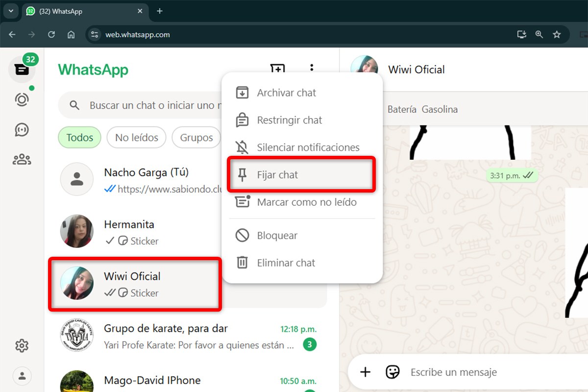
Task: Click the web.whatsapp.com address bar
Action: pyautogui.click(x=138, y=35)
